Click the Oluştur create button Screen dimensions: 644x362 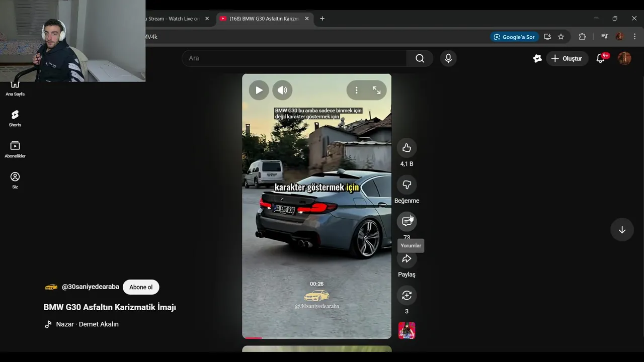[567, 58]
